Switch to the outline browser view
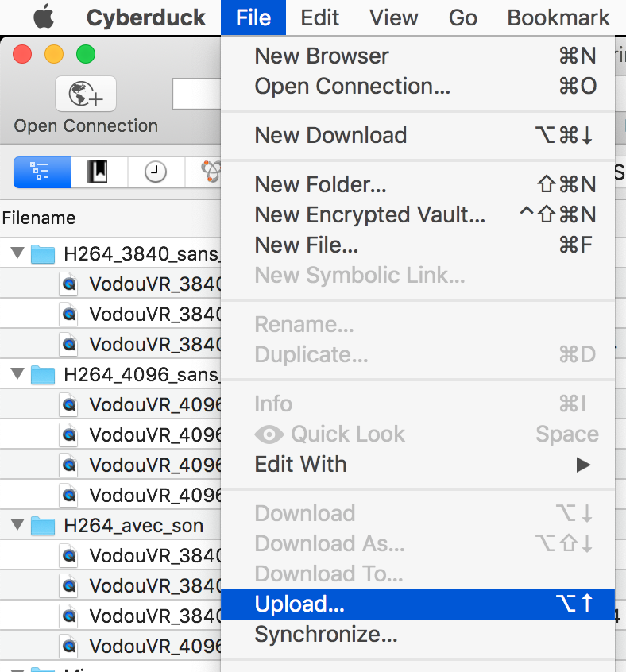 42,171
